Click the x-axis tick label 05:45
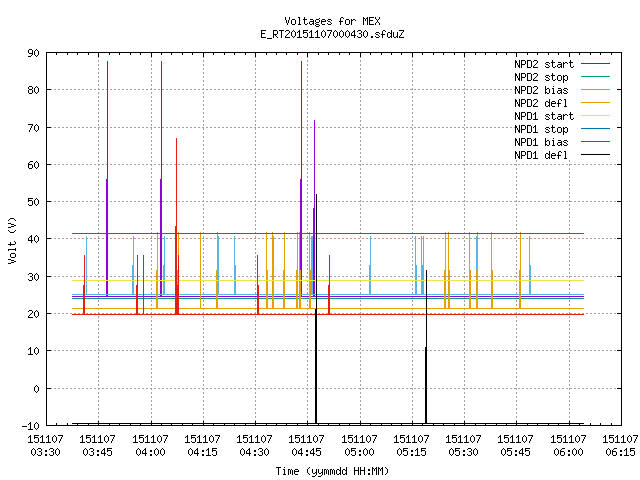 click(x=516, y=452)
